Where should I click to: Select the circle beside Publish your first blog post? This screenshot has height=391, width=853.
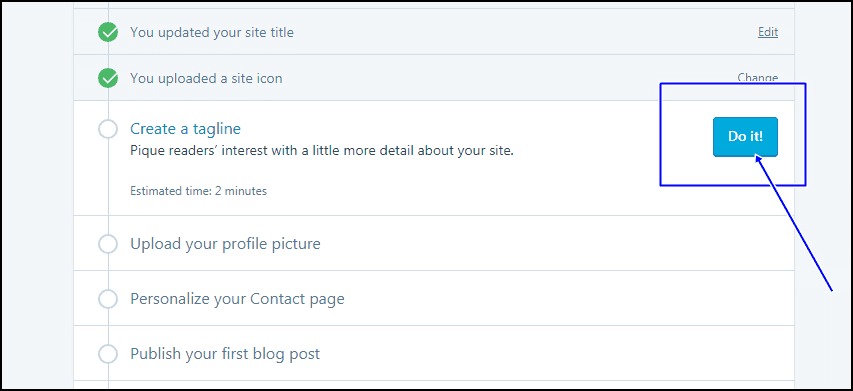coord(108,354)
